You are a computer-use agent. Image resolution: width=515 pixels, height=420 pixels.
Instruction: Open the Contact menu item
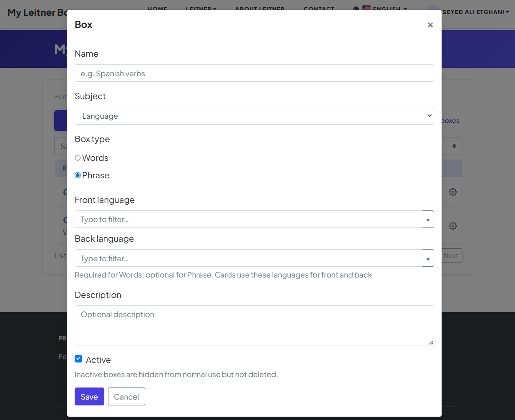(319, 8)
